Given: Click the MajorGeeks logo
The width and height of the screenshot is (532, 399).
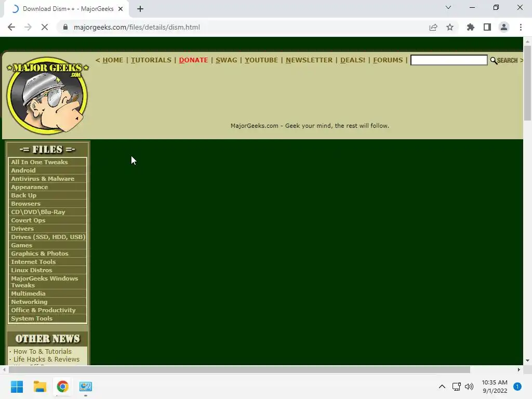Looking at the screenshot, I should (47, 96).
